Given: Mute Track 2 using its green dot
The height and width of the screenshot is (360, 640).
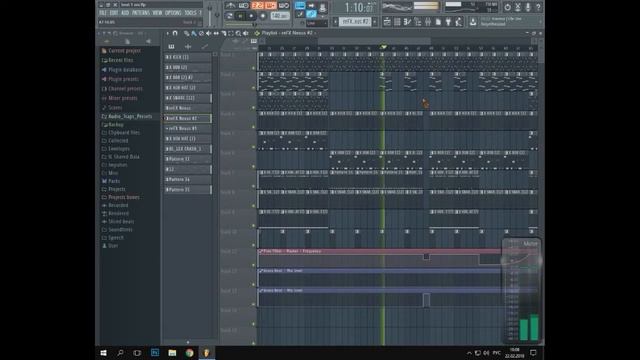Looking at the screenshot, I should (253, 88).
